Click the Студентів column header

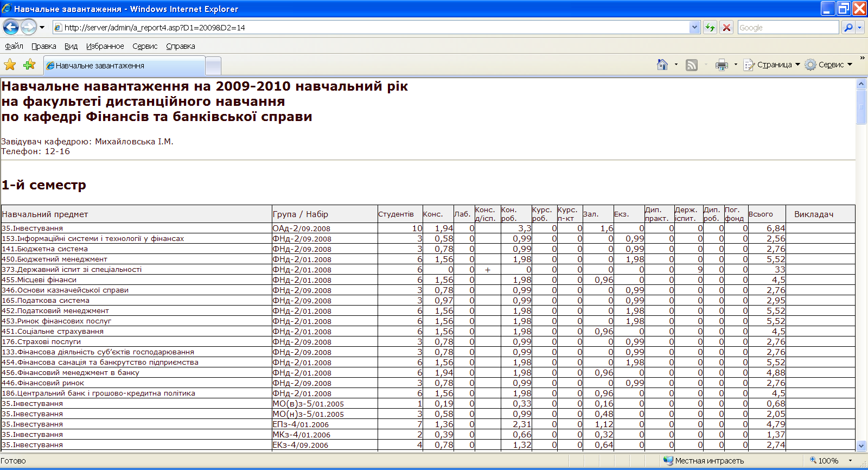(x=400, y=214)
